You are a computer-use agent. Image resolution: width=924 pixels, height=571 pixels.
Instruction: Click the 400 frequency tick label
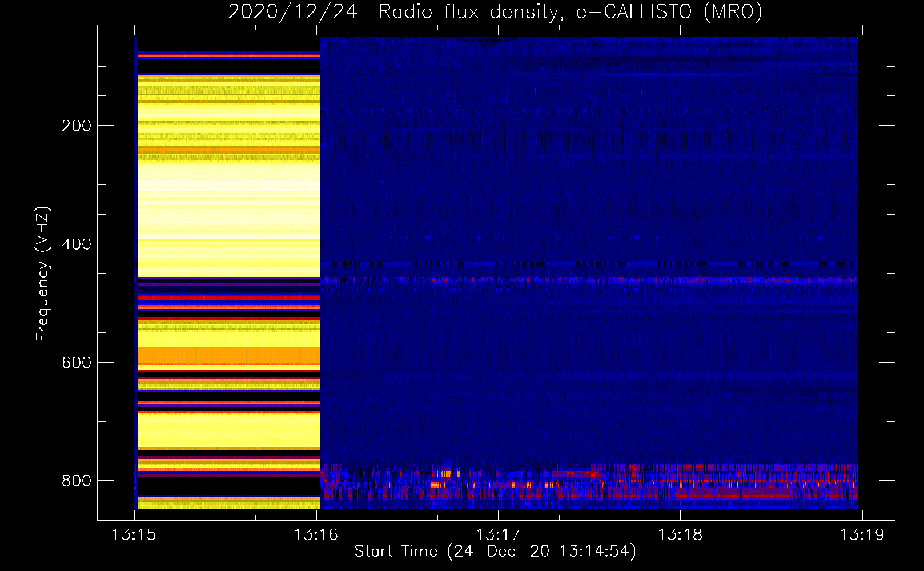click(x=77, y=244)
